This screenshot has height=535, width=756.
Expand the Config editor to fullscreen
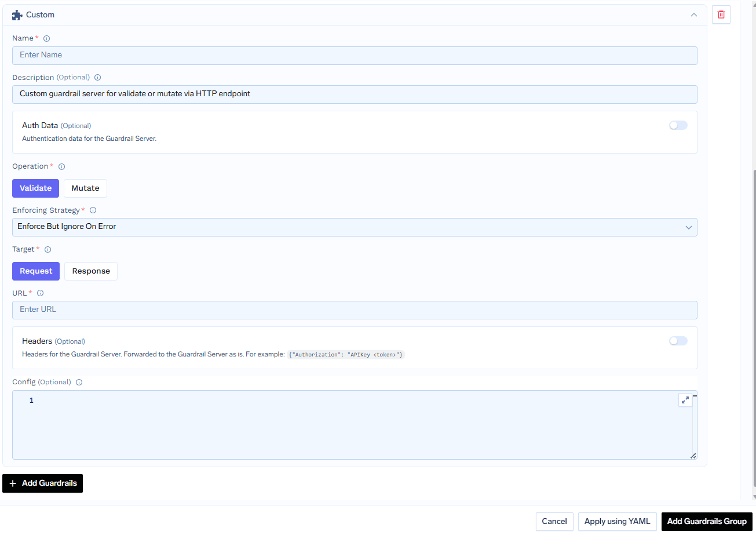click(x=685, y=400)
